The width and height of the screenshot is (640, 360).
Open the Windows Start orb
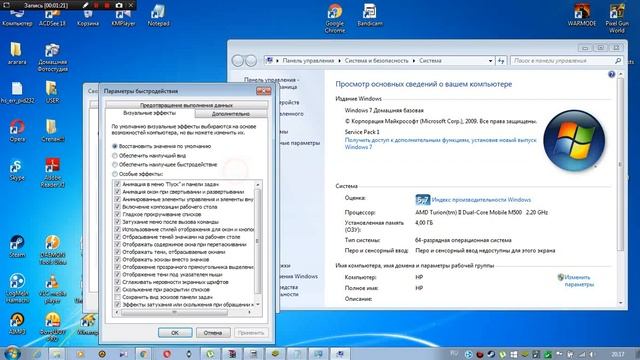pos(12,353)
